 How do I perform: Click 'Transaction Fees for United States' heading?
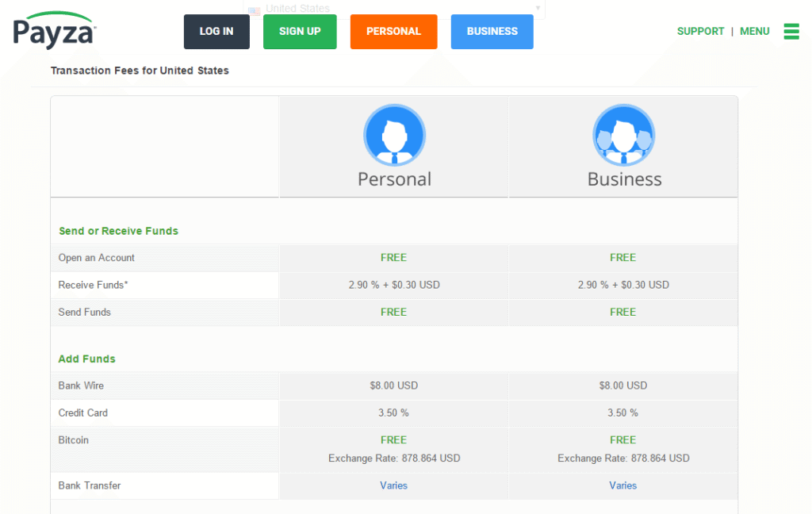pos(140,71)
